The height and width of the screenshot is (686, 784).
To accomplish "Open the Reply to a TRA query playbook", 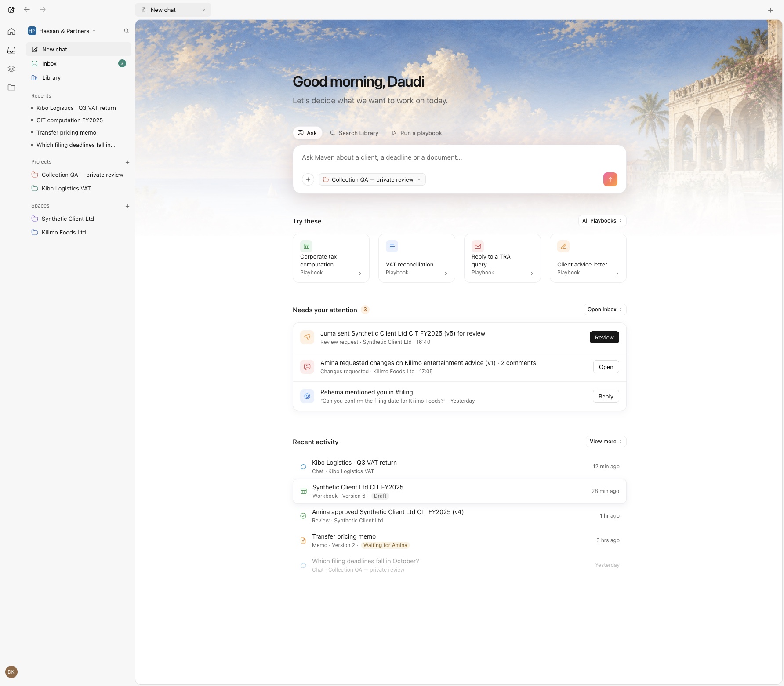I will coord(502,258).
